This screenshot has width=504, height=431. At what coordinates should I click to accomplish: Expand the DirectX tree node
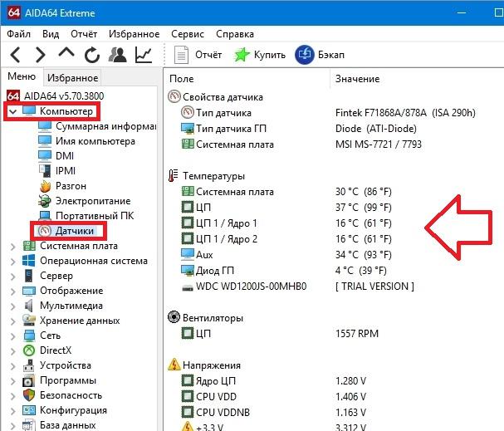tap(12, 351)
